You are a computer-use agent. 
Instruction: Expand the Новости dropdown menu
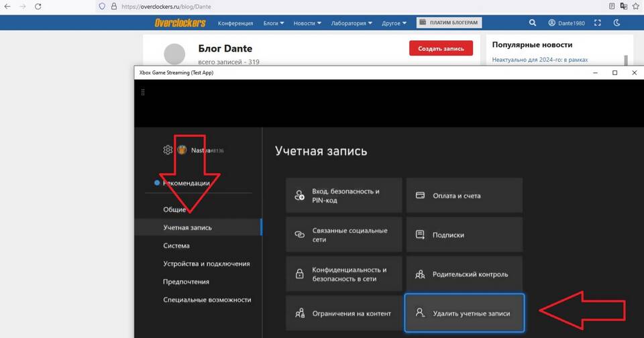click(x=307, y=23)
